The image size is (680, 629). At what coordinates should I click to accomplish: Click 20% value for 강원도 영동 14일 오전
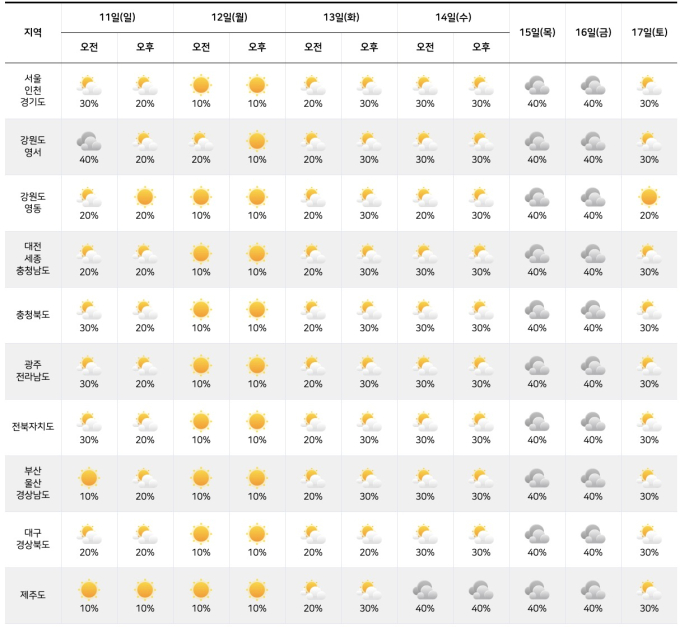(x=425, y=216)
